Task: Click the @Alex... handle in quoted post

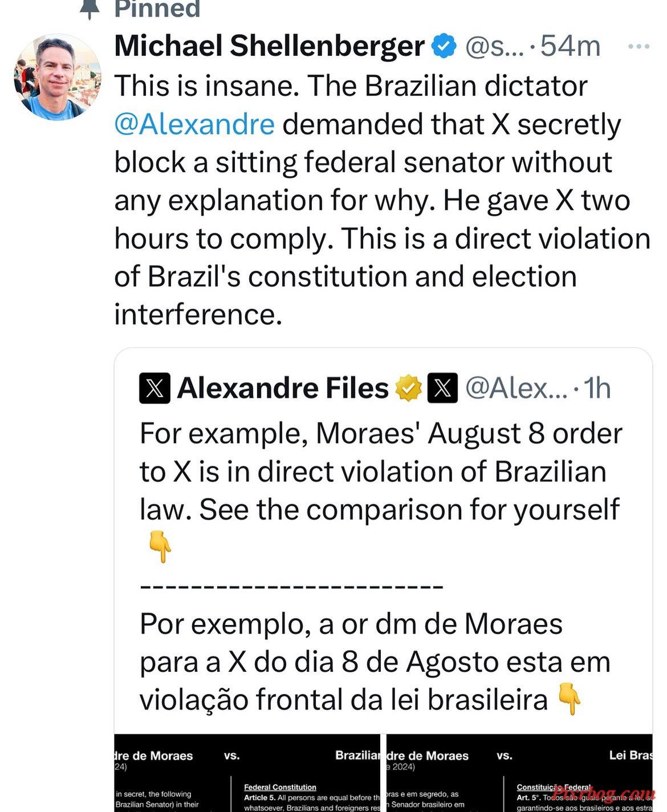Action: 516,388
